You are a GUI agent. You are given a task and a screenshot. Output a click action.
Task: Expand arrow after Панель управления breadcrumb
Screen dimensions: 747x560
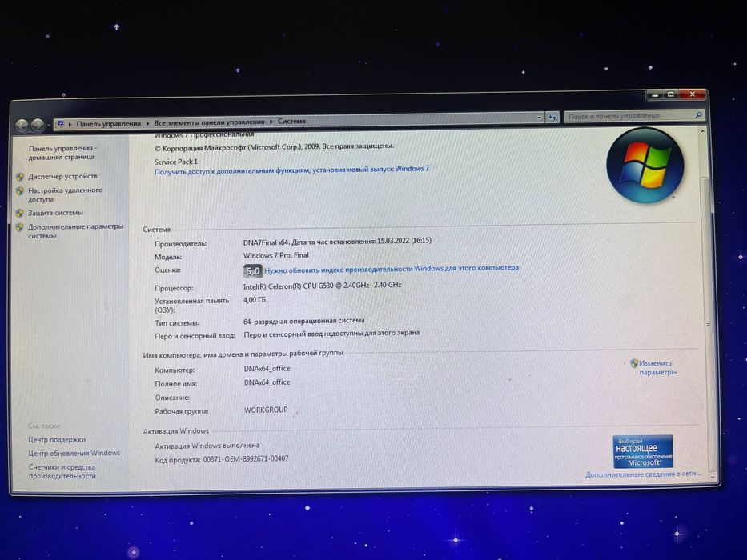(x=147, y=123)
